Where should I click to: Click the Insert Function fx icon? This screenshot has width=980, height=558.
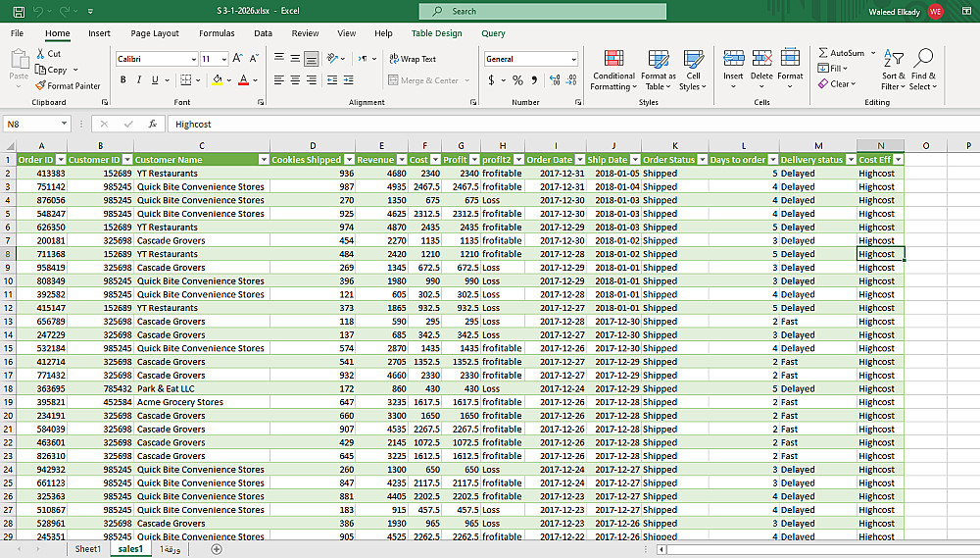click(152, 125)
